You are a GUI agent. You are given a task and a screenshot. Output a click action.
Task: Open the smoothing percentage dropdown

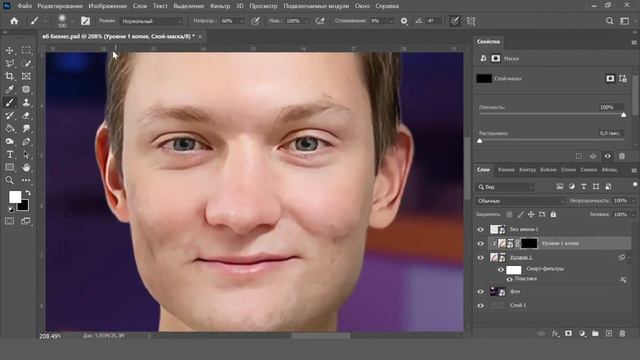click(x=391, y=21)
